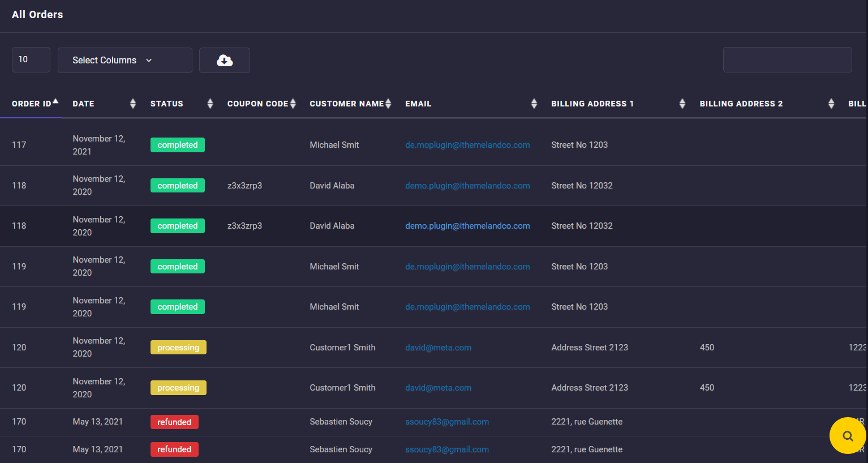Click the Email column sort arrows
The image size is (868, 463).
[534, 104]
